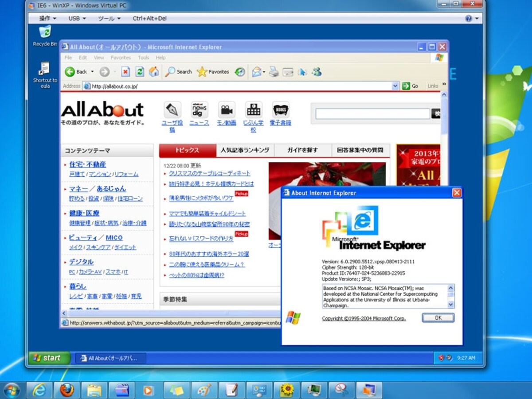Print the page with printer icon

pyautogui.click(x=274, y=72)
